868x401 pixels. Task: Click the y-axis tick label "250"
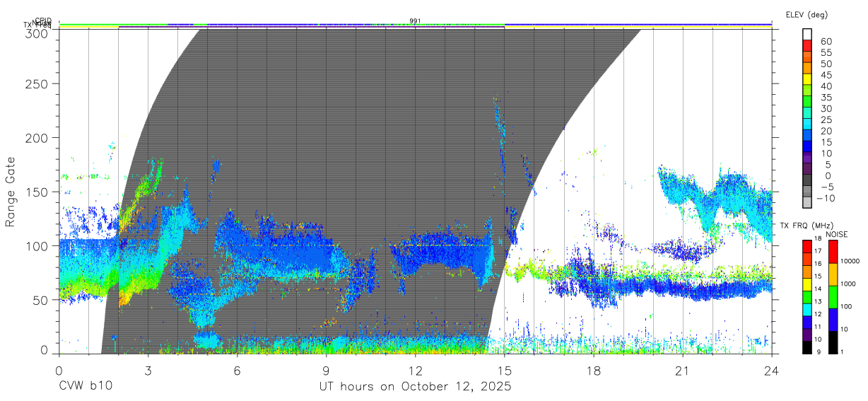coord(37,84)
